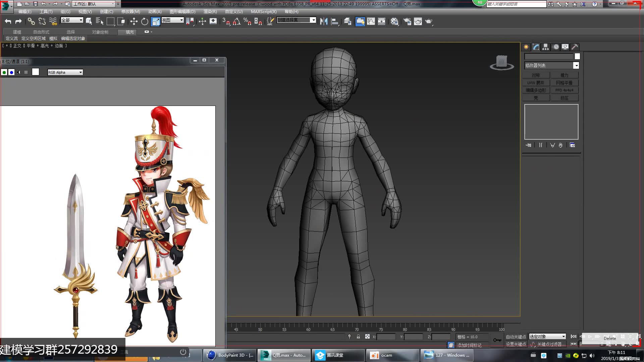The image size is (644, 362).
Task: Toggle the selection lock icon
Action: tap(358, 337)
